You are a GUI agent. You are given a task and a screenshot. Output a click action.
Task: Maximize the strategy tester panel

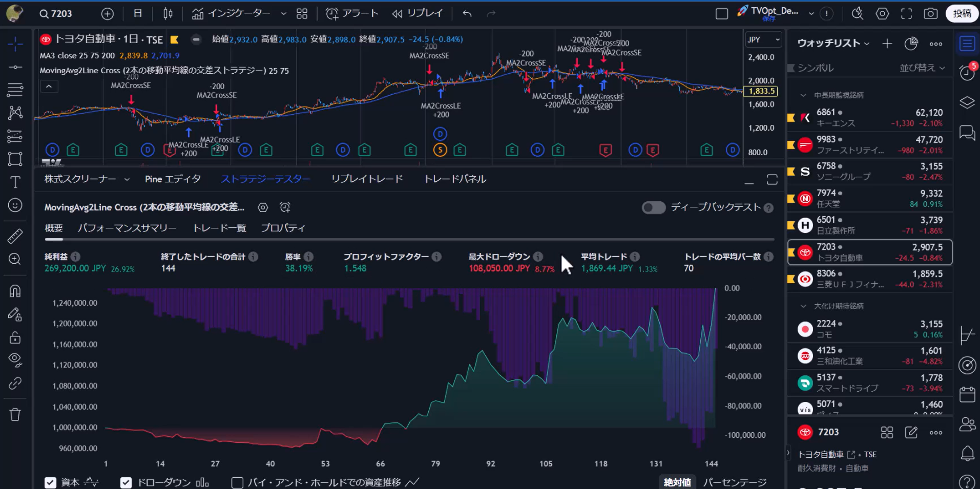[772, 180]
